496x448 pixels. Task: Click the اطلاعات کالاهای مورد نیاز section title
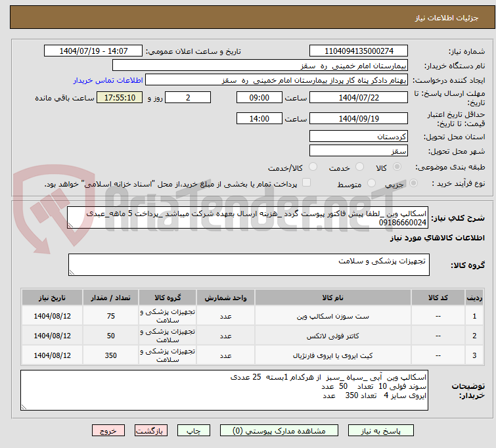pos(437,238)
